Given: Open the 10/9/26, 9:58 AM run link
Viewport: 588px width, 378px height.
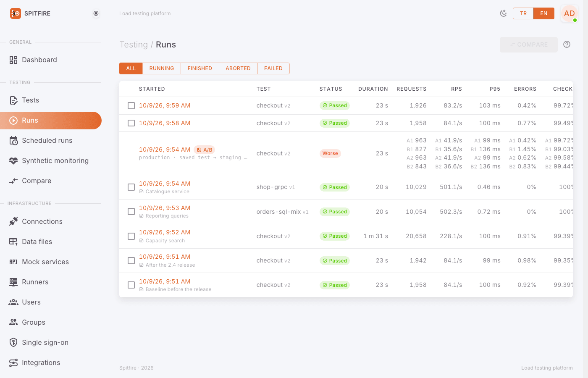Looking at the screenshot, I should [x=165, y=123].
